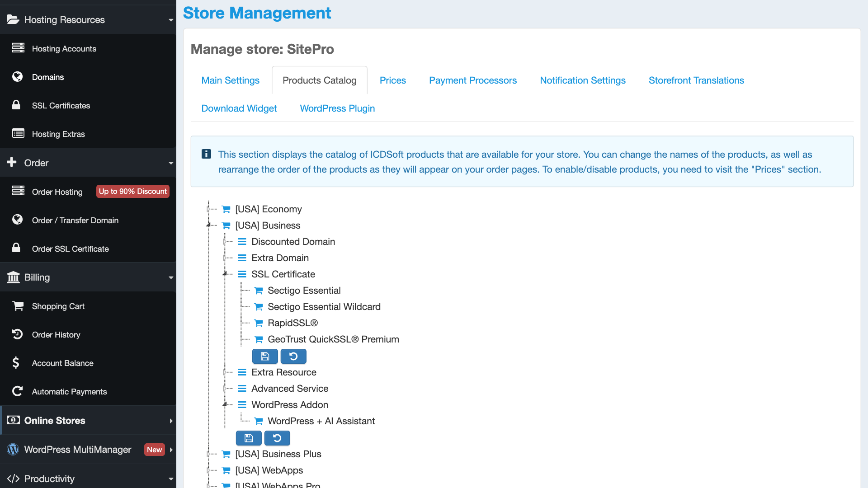Click the cart icon beside RapidSSL®
Screen dimensions: 868x488
pyautogui.click(x=259, y=323)
